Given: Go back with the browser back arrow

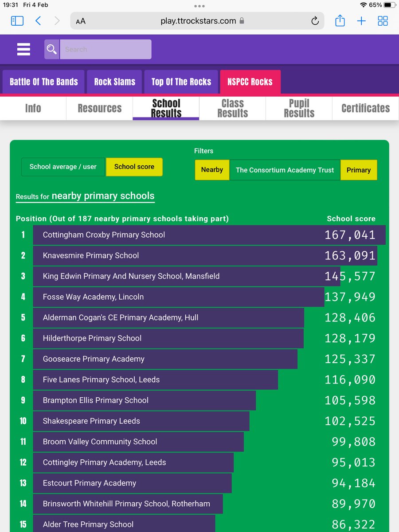Looking at the screenshot, I should click(38, 21).
